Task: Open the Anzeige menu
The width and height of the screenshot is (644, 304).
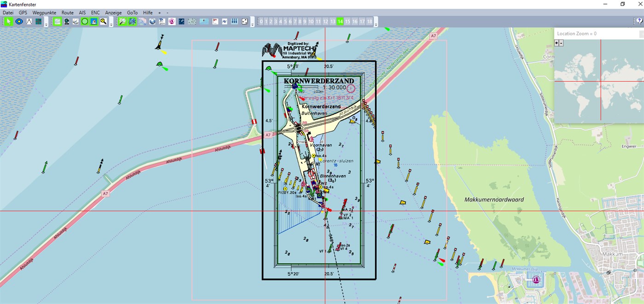Action: click(113, 12)
